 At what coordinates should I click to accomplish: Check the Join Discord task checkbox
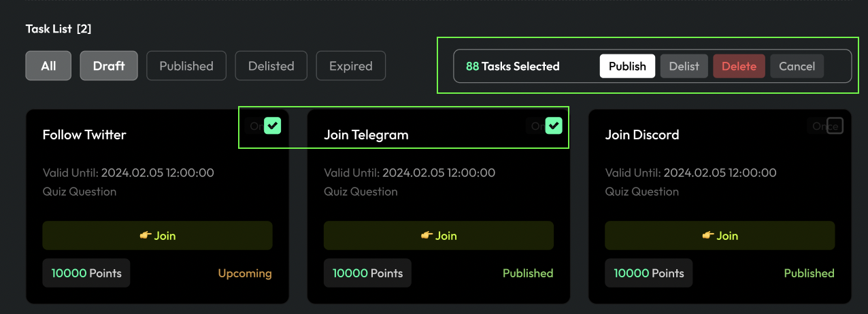click(835, 126)
